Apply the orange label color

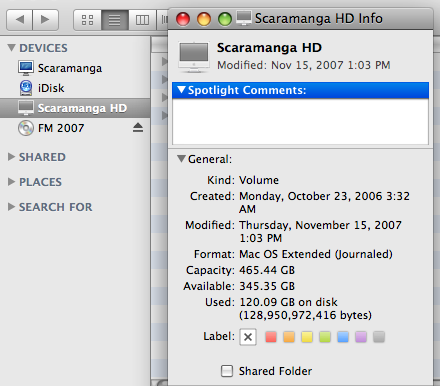pyautogui.click(x=289, y=337)
